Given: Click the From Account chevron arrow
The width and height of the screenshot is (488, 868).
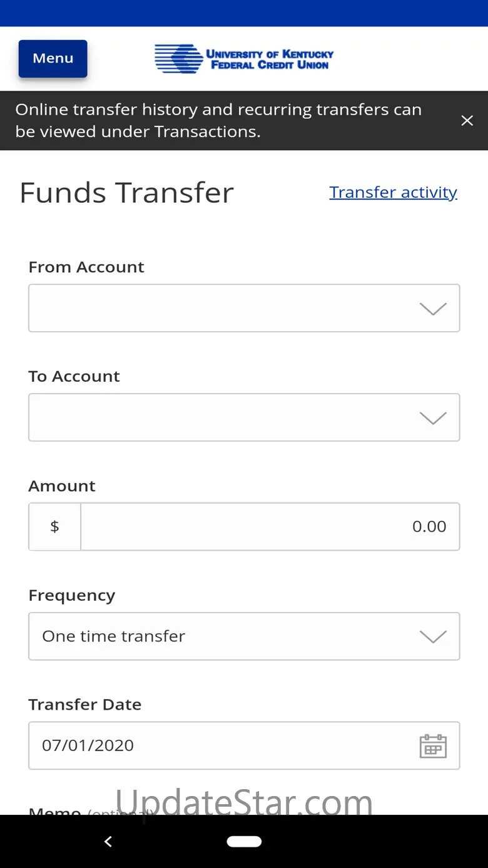Looking at the screenshot, I should coord(433,309).
